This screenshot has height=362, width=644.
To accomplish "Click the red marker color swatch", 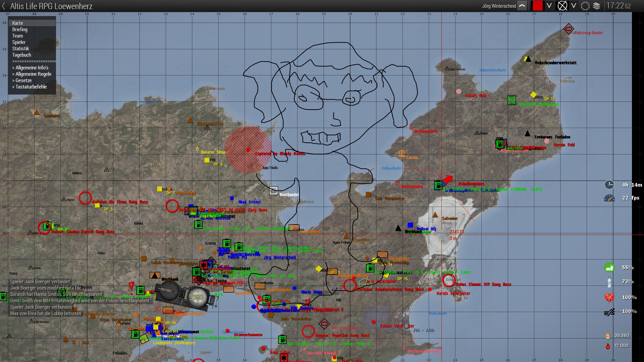I will tap(537, 6).
